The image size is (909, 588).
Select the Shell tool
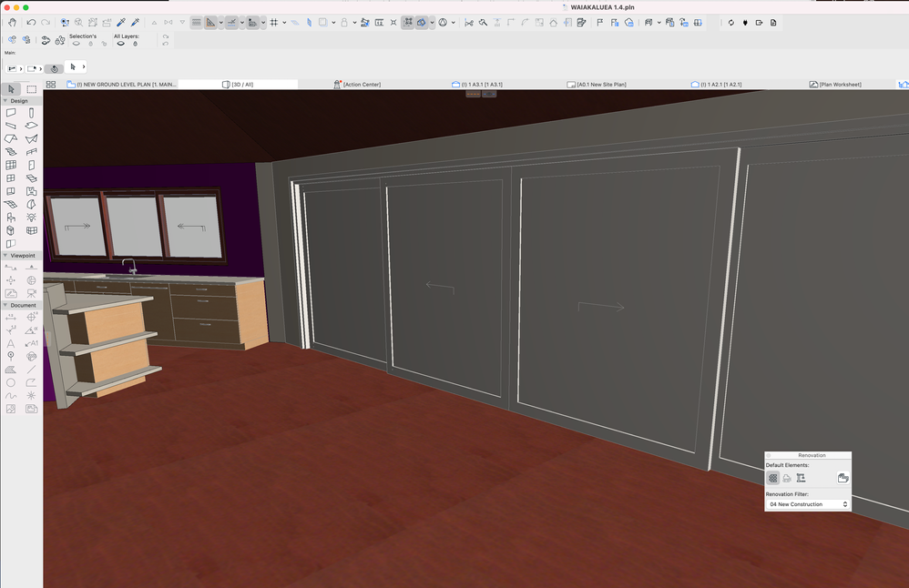(x=31, y=139)
